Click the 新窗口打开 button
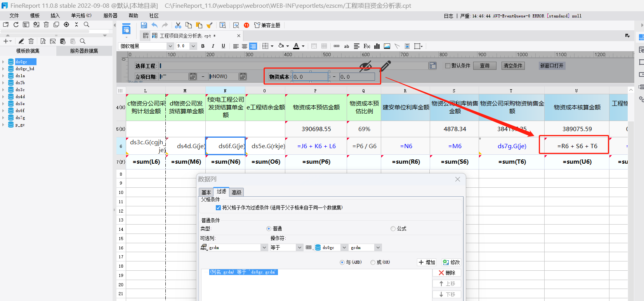 [552, 66]
